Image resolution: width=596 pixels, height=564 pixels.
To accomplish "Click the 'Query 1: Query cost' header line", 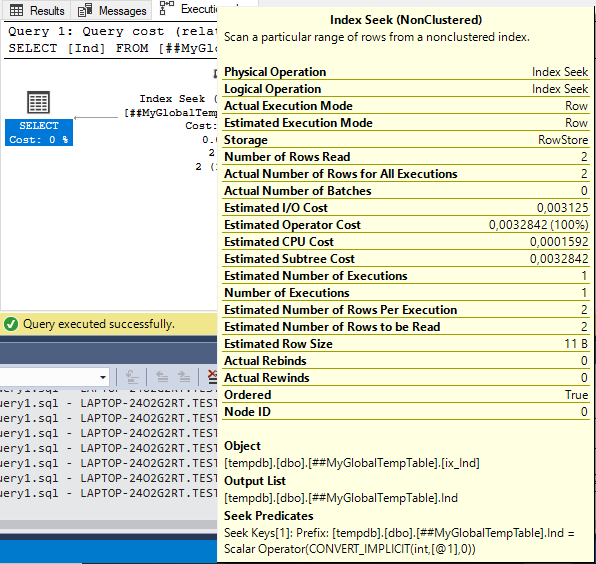I will coord(113,32).
